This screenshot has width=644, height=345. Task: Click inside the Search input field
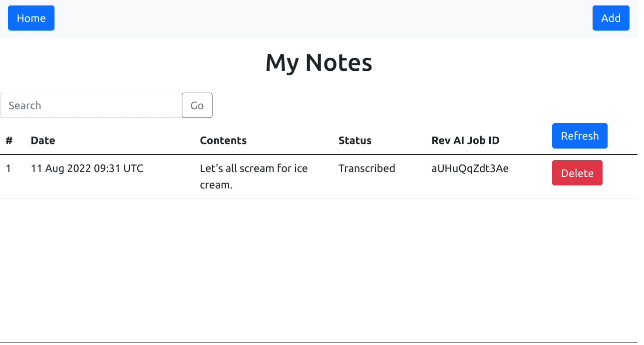(x=90, y=105)
